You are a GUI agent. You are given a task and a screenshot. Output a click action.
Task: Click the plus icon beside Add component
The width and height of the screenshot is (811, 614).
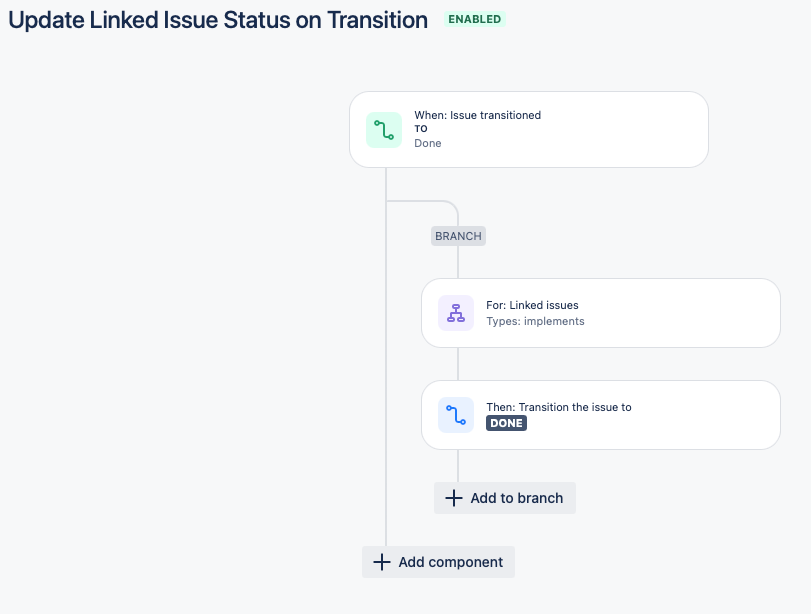[x=381, y=562]
